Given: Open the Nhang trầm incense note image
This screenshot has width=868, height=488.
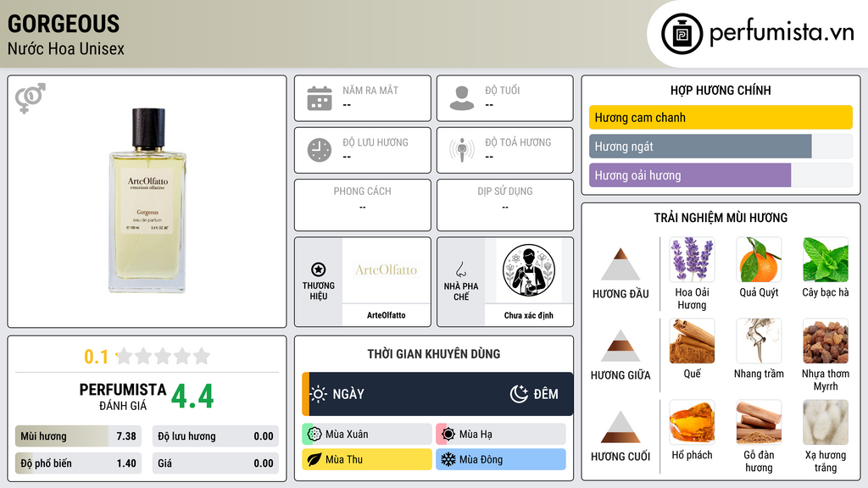Looking at the screenshot, I should pyautogui.click(x=759, y=341).
